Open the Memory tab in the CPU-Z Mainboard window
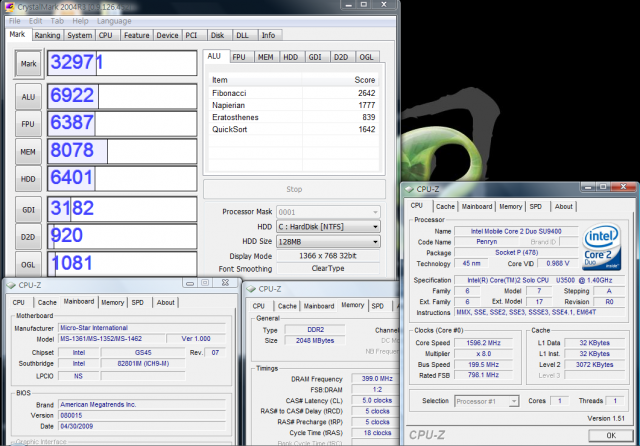 113,302
